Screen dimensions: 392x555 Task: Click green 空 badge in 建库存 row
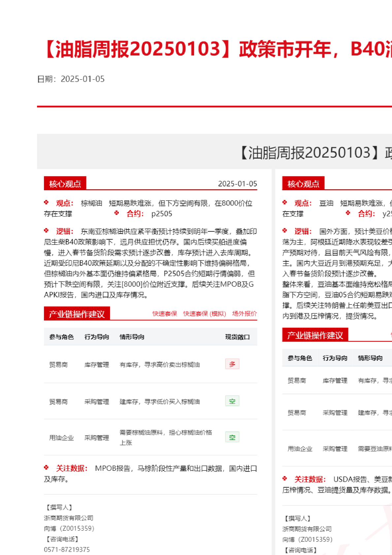[232, 401]
